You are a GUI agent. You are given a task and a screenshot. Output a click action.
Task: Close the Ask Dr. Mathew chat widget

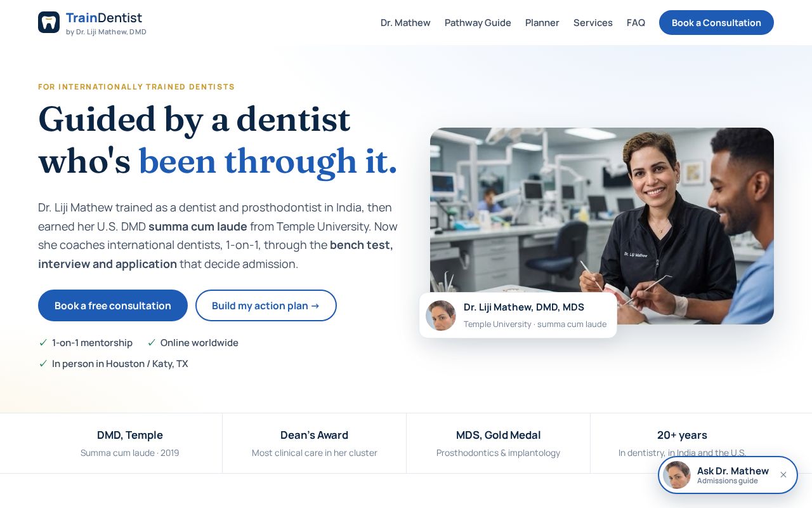click(x=783, y=475)
